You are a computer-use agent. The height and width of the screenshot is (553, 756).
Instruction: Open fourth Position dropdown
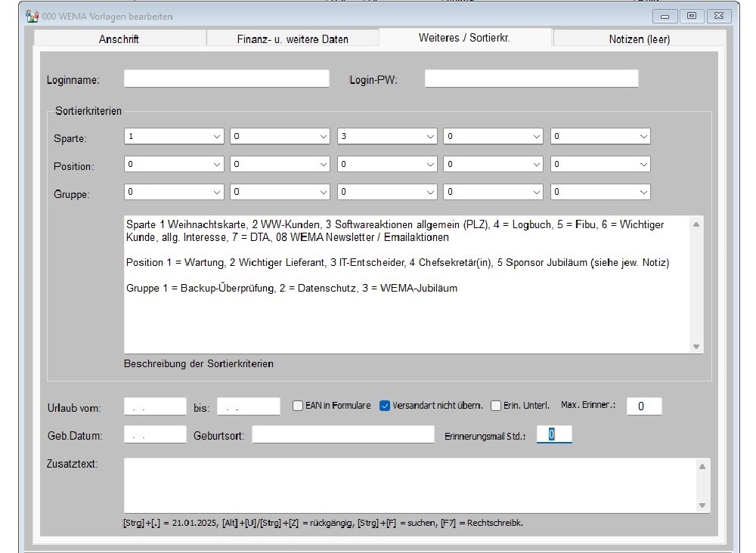pos(493,164)
